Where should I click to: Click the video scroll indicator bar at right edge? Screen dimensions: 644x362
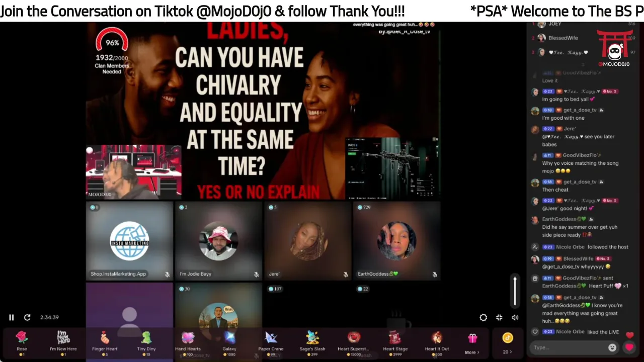coord(515,291)
